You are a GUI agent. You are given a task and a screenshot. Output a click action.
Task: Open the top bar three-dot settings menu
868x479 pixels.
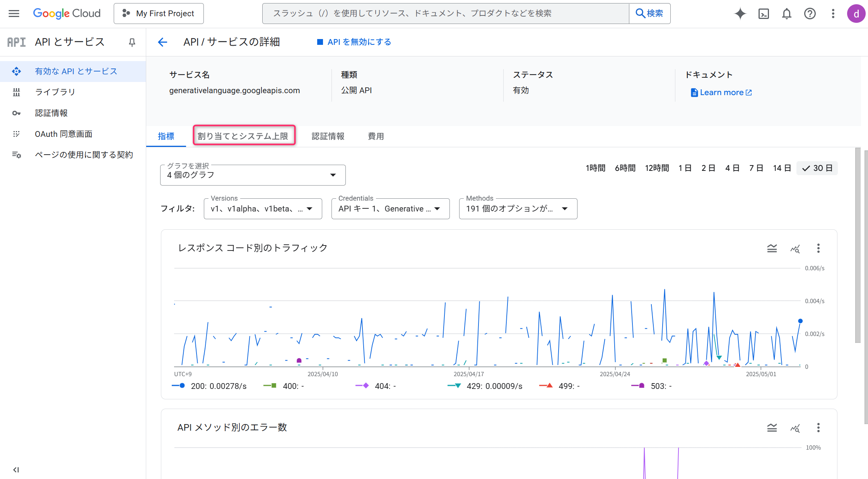[x=833, y=14]
